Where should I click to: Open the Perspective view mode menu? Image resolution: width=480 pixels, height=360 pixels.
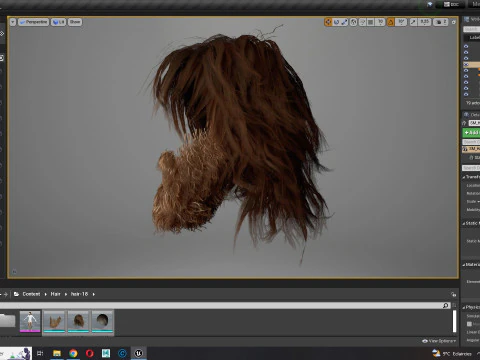pyautogui.click(x=33, y=22)
